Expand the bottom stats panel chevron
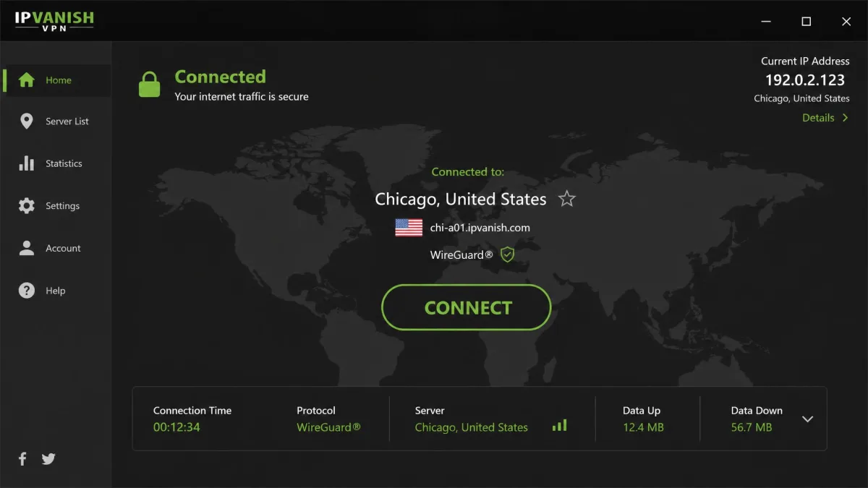This screenshot has height=488, width=868. click(808, 419)
